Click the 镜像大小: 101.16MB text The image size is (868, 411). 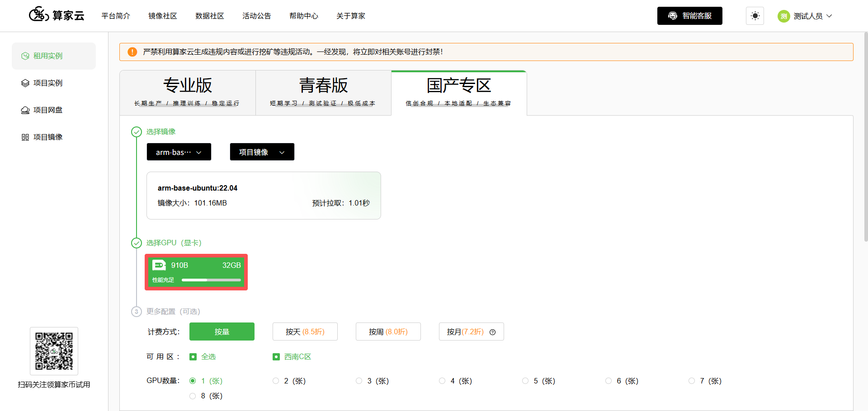(192, 203)
